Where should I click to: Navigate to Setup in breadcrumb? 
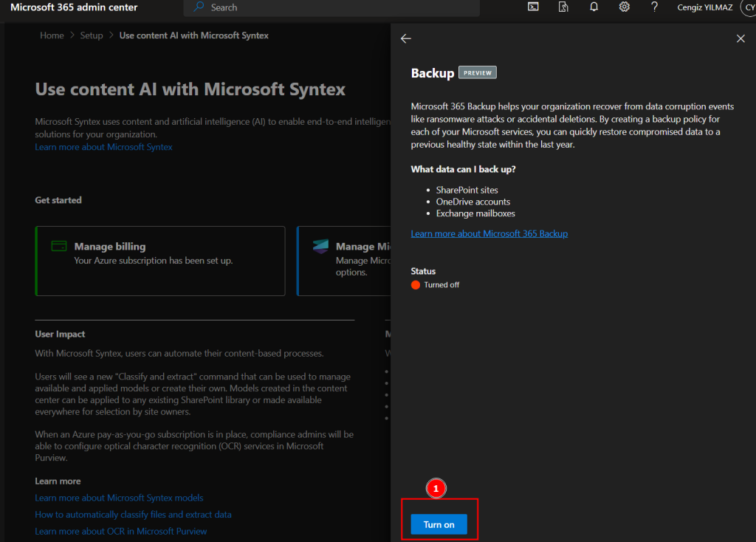(92, 35)
